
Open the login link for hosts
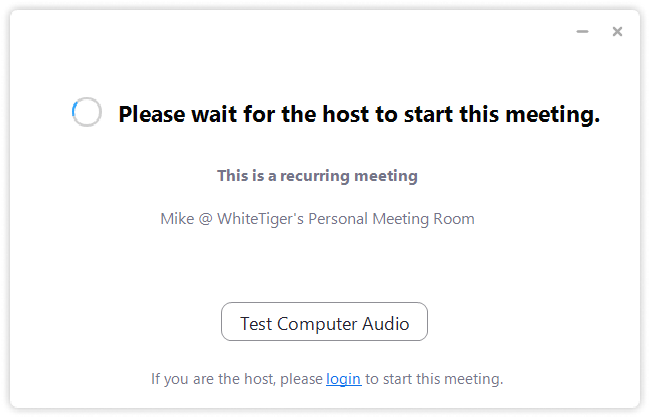[x=343, y=379]
